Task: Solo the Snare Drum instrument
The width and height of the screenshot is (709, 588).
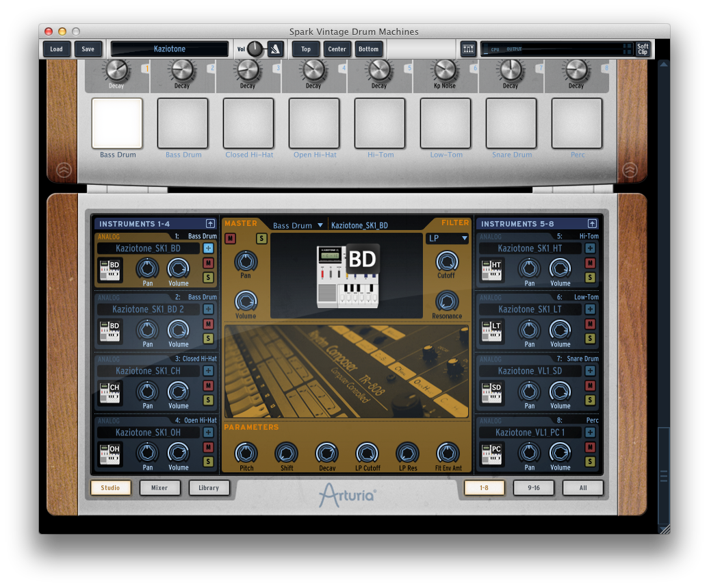Action: coord(590,400)
